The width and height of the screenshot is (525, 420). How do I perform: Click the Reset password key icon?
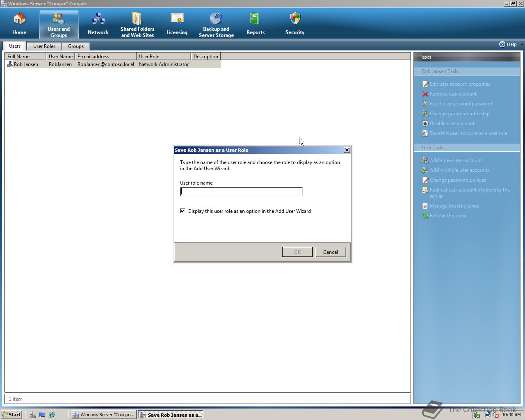[x=425, y=104]
